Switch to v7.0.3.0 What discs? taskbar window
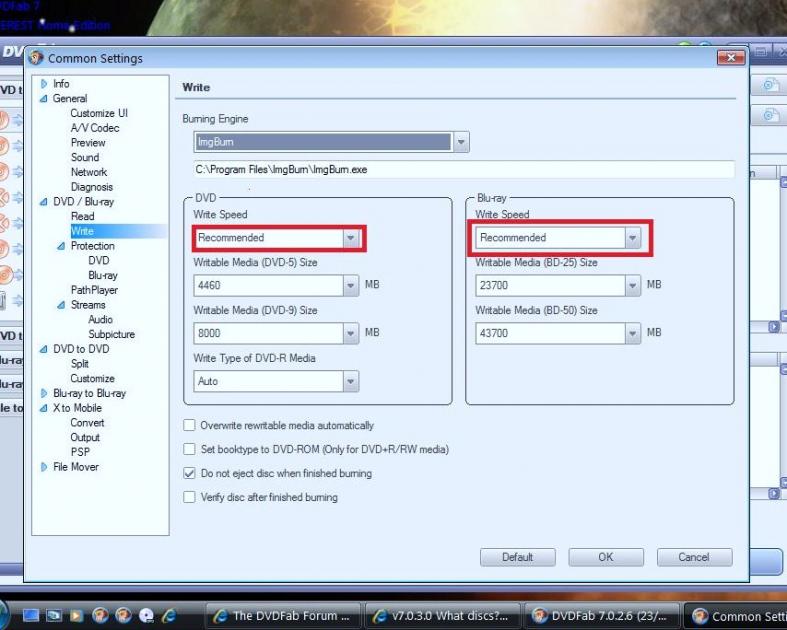The image size is (787, 630). point(443,615)
